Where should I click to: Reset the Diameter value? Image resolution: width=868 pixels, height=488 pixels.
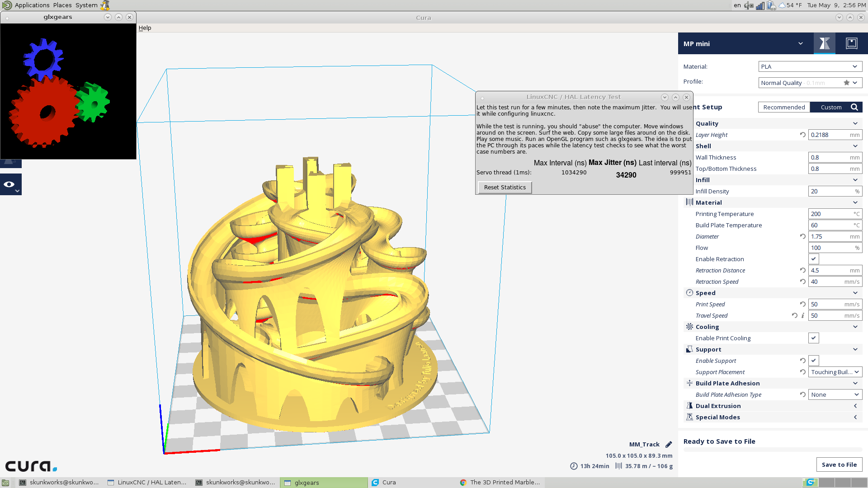802,236
